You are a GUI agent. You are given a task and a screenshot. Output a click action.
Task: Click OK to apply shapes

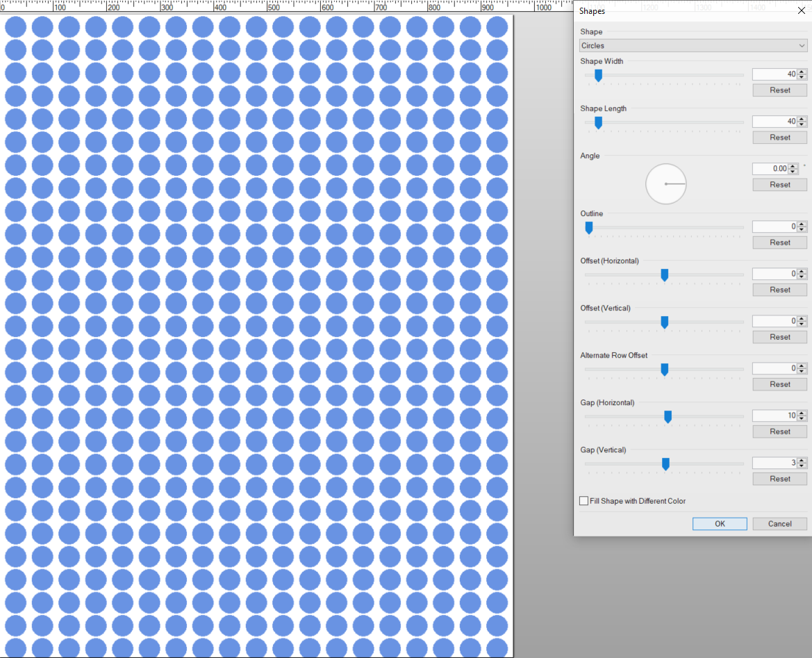(x=720, y=524)
